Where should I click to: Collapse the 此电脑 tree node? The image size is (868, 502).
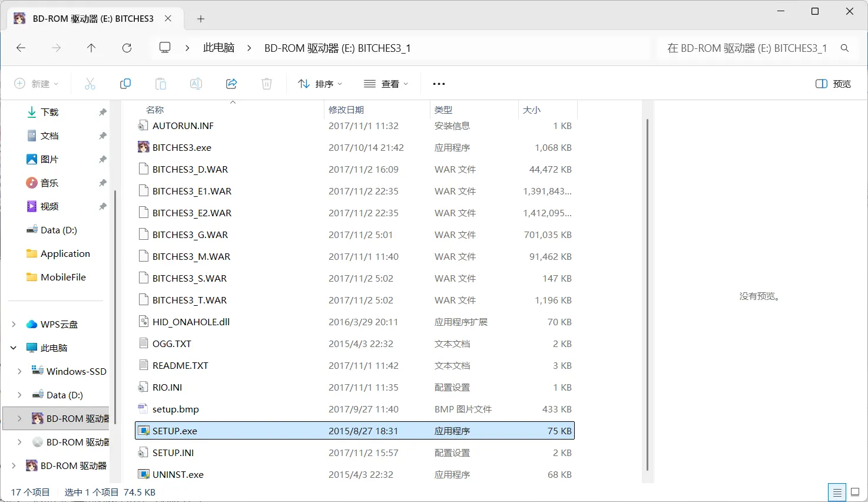(14, 348)
